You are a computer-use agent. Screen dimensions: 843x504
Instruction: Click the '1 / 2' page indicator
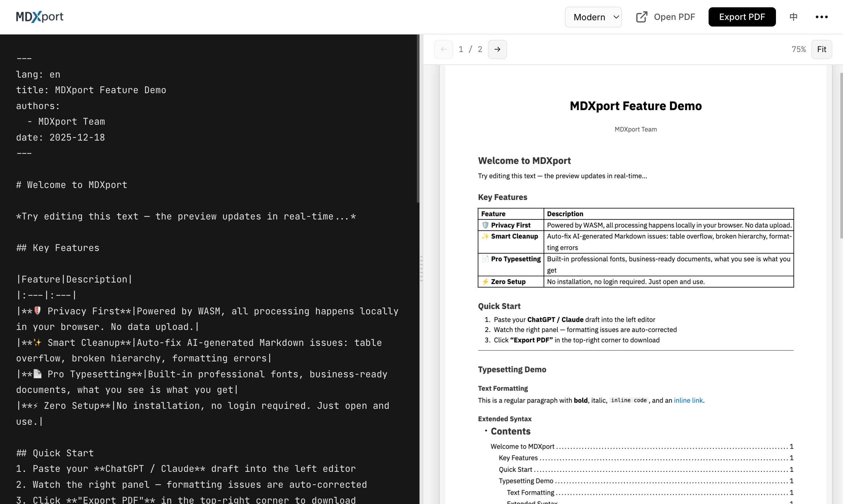[470, 49]
